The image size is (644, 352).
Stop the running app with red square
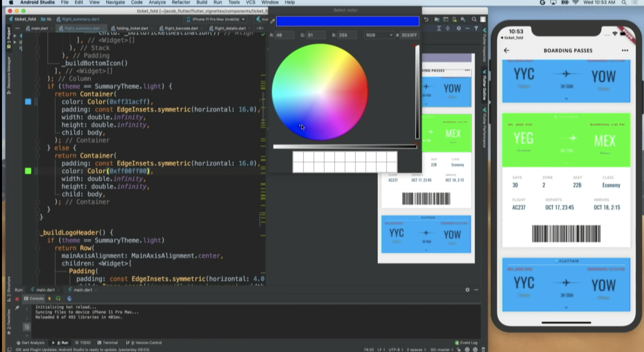click(17, 299)
